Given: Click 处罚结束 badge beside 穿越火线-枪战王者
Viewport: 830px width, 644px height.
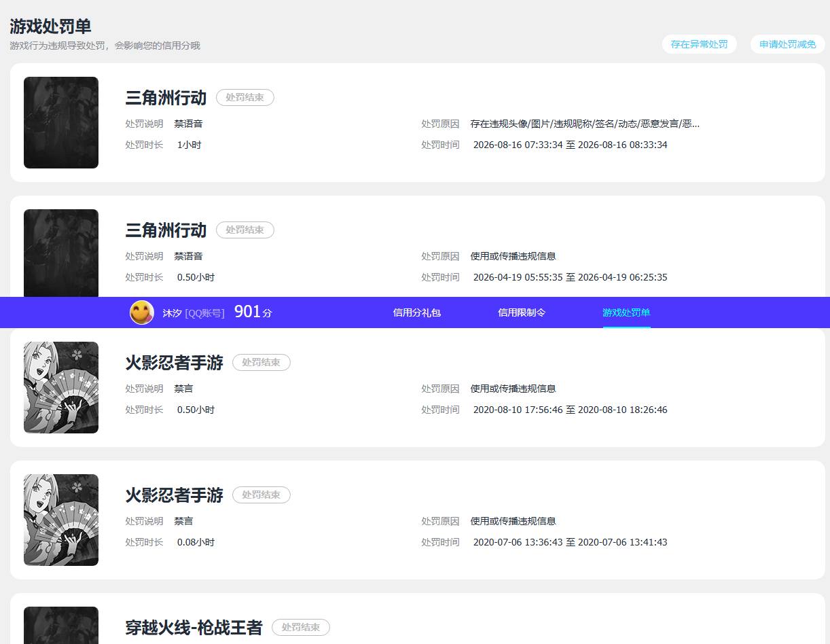Looking at the screenshot, I should [301, 628].
